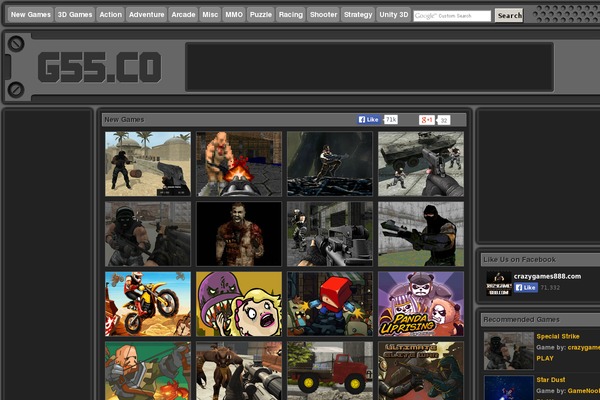Screen dimensions: 600x400
Task: Click the crazygames888.com Facebook page link
Action: point(547,276)
